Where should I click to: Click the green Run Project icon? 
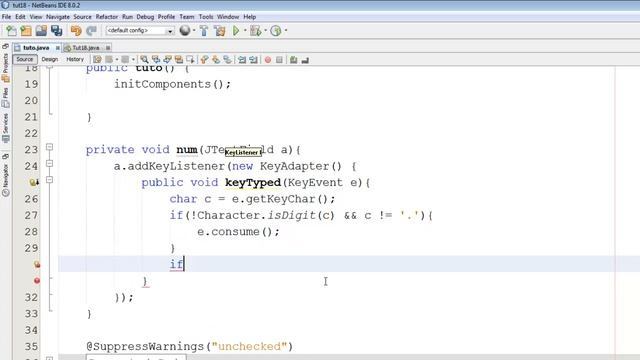(236, 31)
